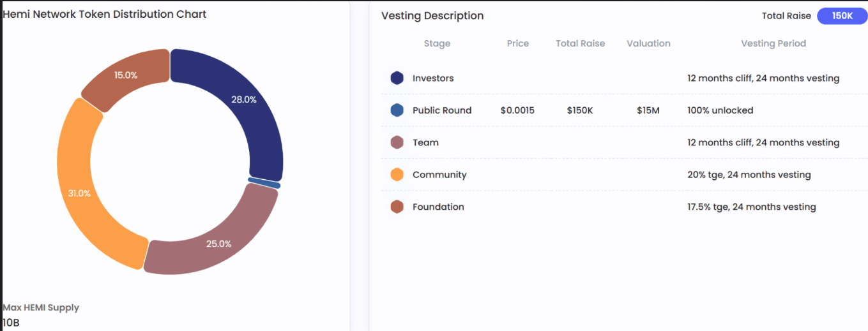Click the Investors dark blue hexagon icon
The width and height of the screenshot is (868, 331).
click(x=397, y=78)
